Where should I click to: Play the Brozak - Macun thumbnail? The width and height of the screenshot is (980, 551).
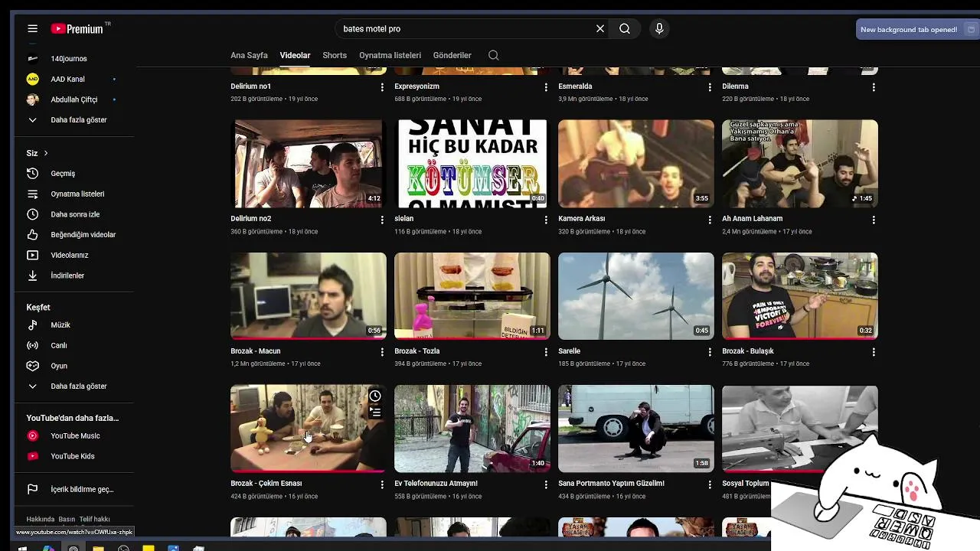click(x=308, y=295)
